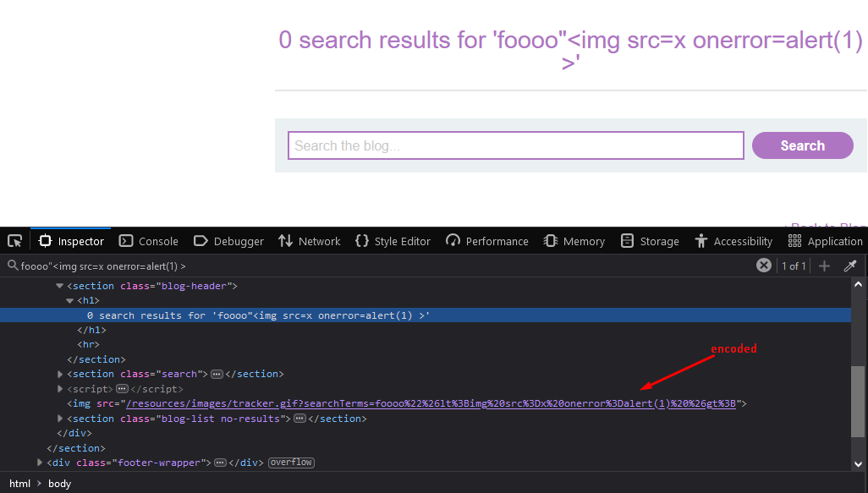Image resolution: width=868 pixels, height=493 pixels.
Task: Click the markup scrollbar down arrow
Action: pos(859,463)
